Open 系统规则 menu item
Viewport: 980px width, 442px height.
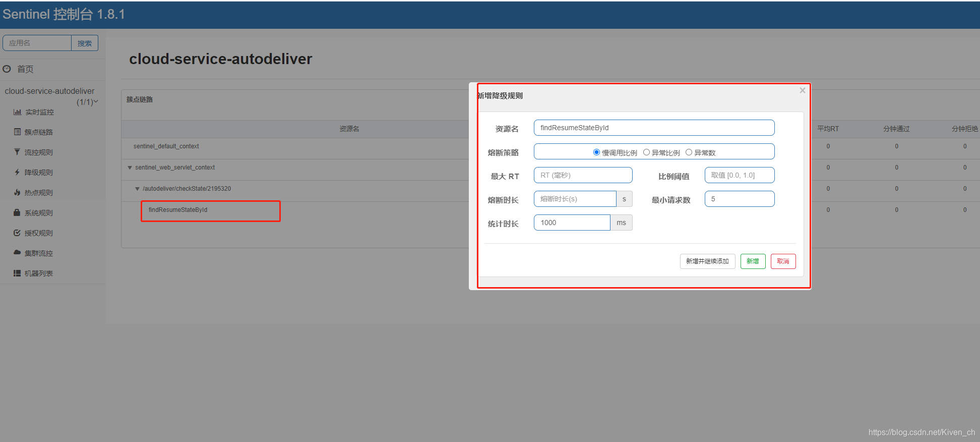39,213
